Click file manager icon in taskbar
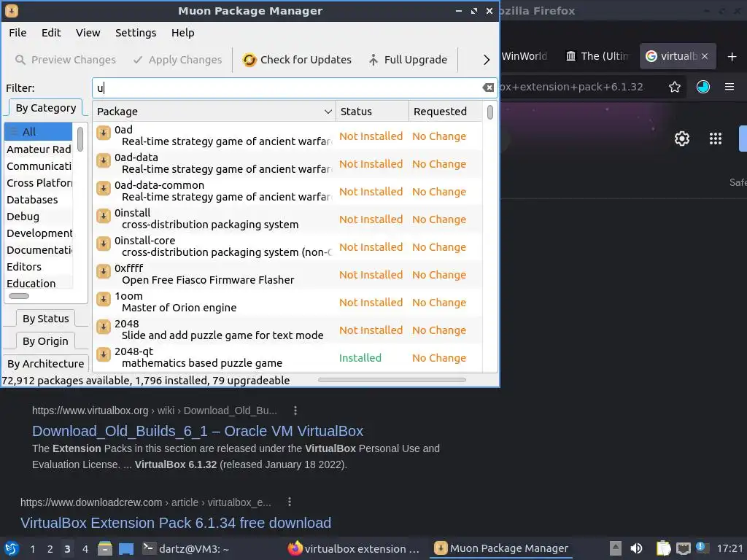The width and height of the screenshot is (747, 560). tap(105, 548)
